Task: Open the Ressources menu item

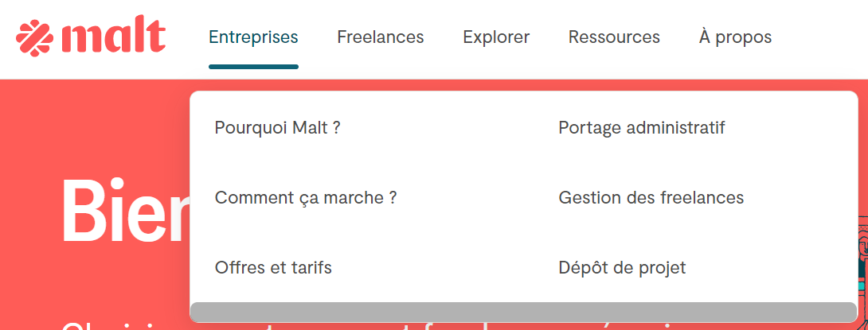Action: point(613,37)
